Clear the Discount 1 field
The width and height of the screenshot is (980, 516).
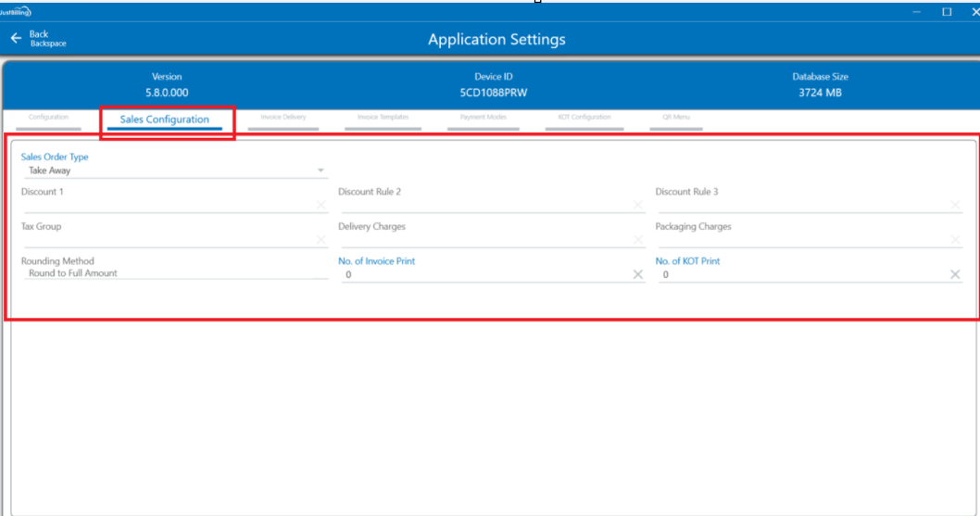click(x=320, y=206)
